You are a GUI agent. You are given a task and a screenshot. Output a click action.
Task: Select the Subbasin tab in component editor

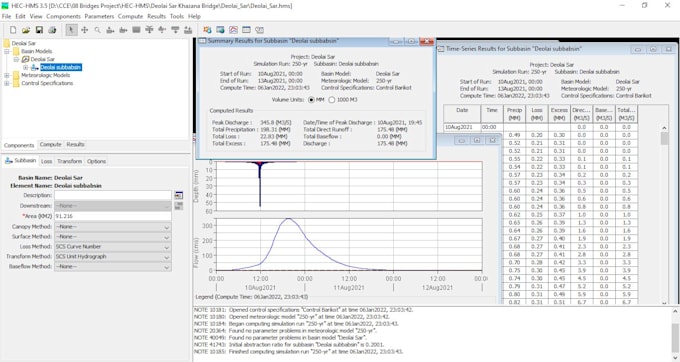(x=20, y=161)
